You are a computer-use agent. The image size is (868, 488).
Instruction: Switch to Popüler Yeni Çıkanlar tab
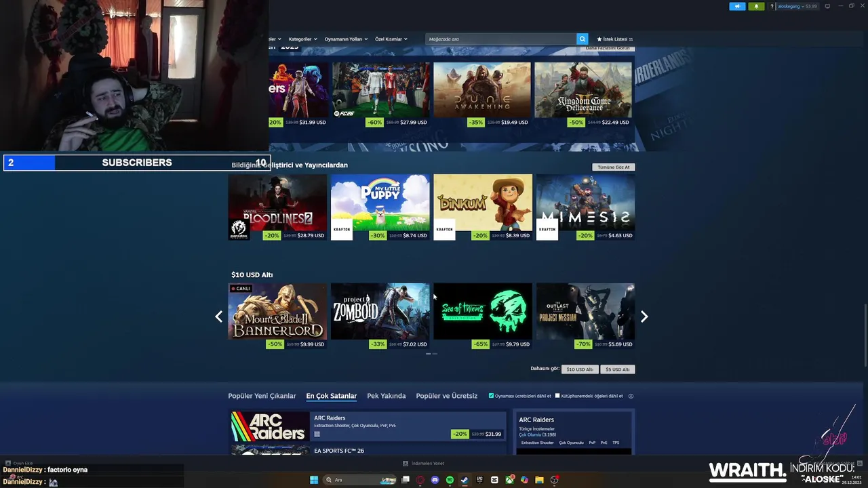pyautogui.click(x=262, y=396)
